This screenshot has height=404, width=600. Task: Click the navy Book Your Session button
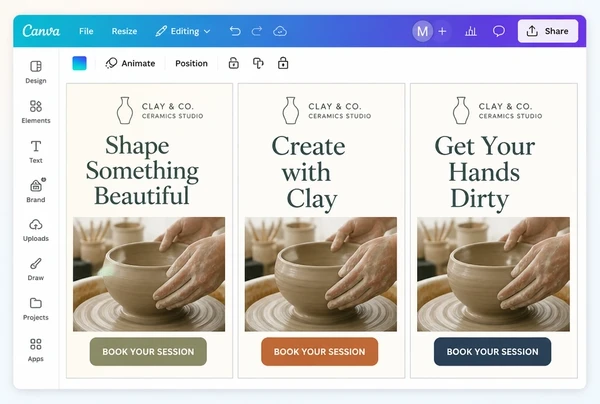click(x=492, y=352)
